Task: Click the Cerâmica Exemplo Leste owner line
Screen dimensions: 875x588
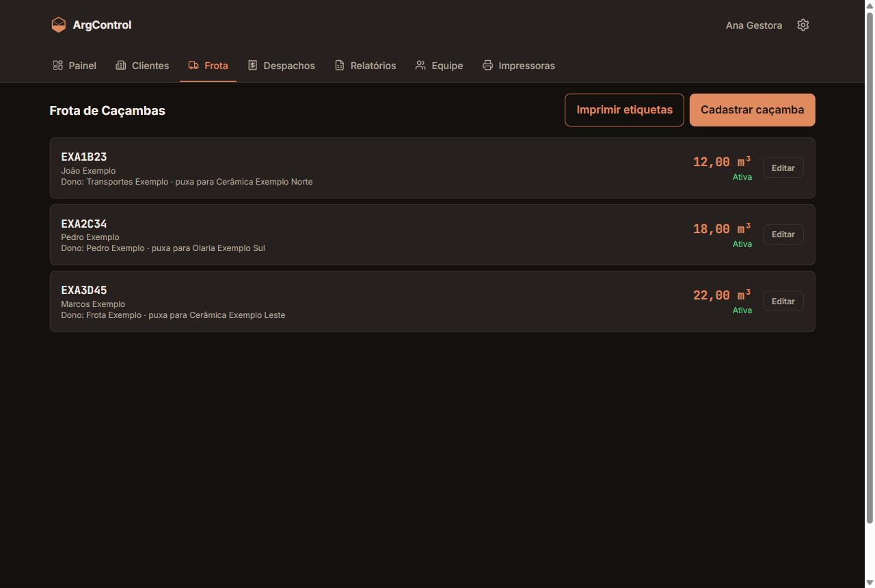Action: 173,315
